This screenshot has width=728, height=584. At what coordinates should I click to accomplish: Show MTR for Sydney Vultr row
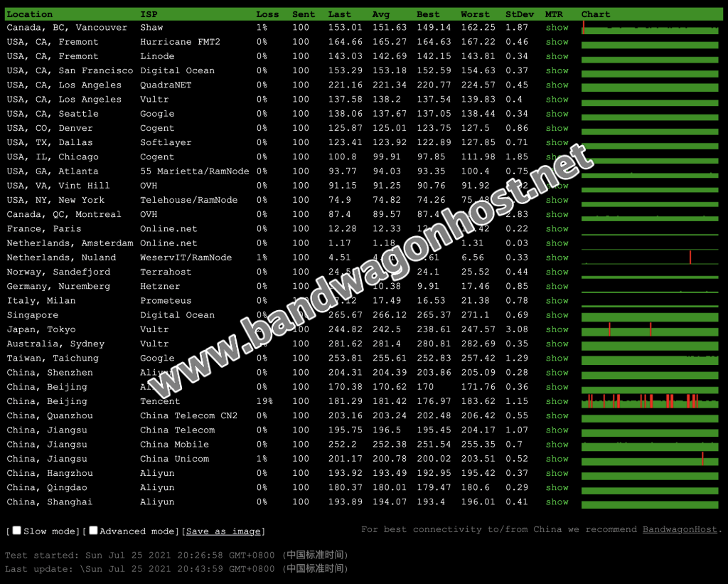tap(557, 344)
